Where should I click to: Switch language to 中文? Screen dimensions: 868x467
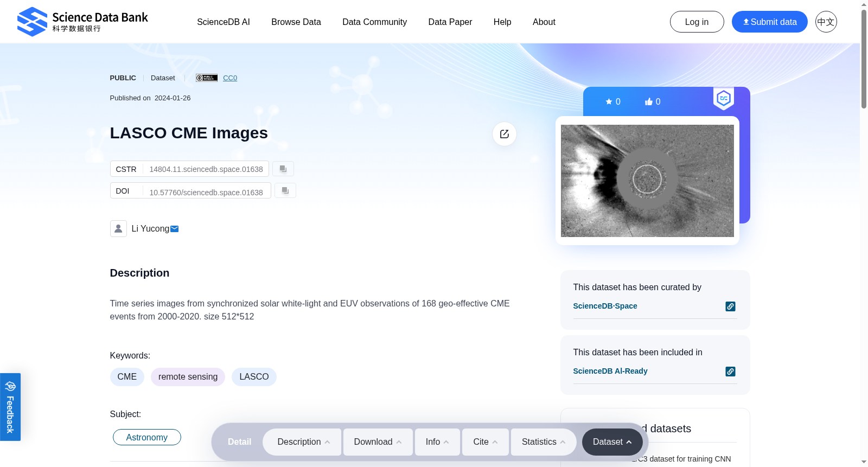(x=826, y=22)
